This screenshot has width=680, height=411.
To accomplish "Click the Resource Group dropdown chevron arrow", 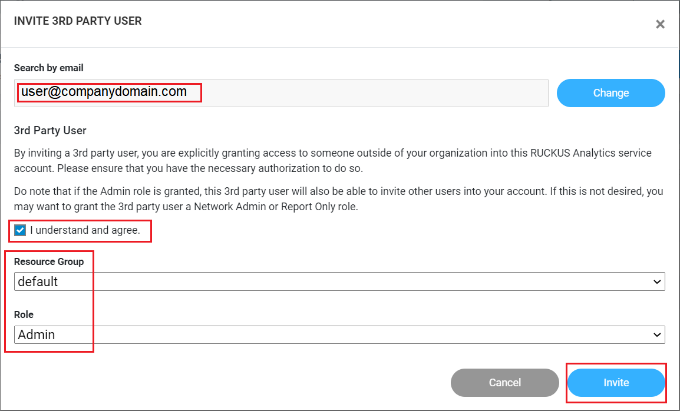I will pos(657,282).
